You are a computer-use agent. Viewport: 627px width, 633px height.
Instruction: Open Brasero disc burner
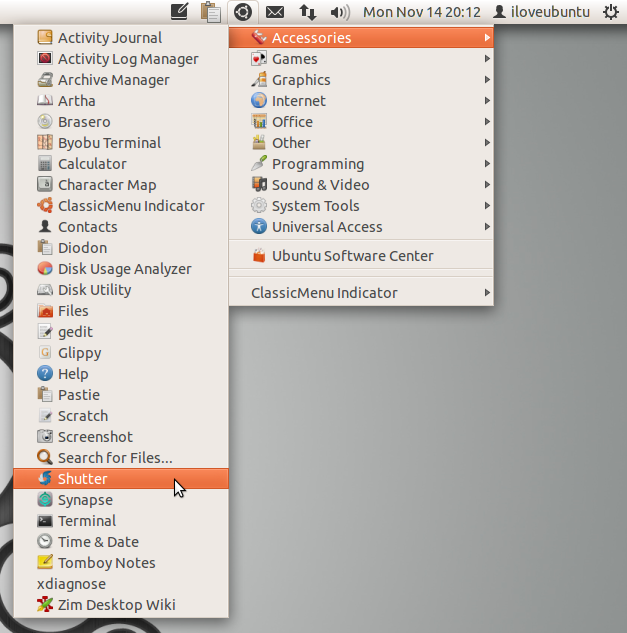(x=121, y=122)
